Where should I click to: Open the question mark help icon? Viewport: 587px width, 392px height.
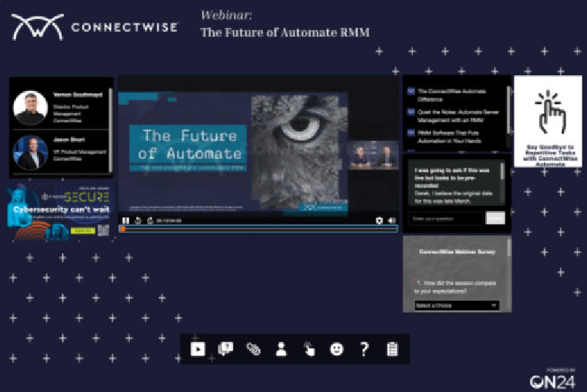tap(364, 349)
